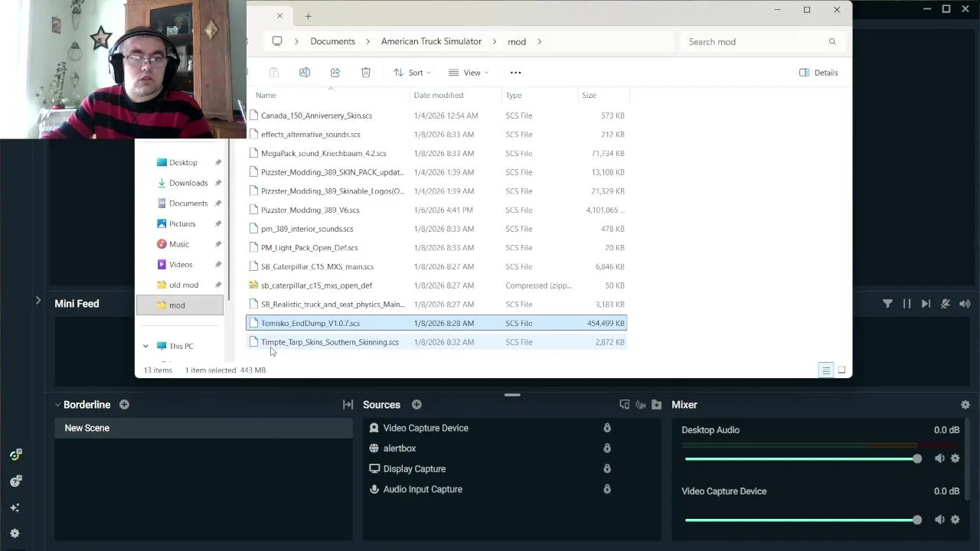
Task: Collapse the This PC tree node
Action: pyautogui.click(x=145, y=347)
